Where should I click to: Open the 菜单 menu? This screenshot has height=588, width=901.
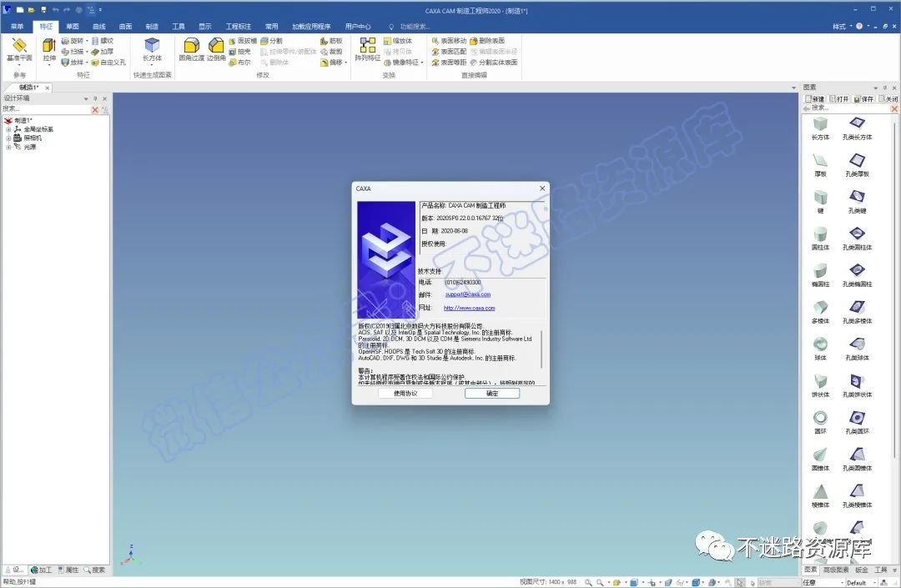17,27
